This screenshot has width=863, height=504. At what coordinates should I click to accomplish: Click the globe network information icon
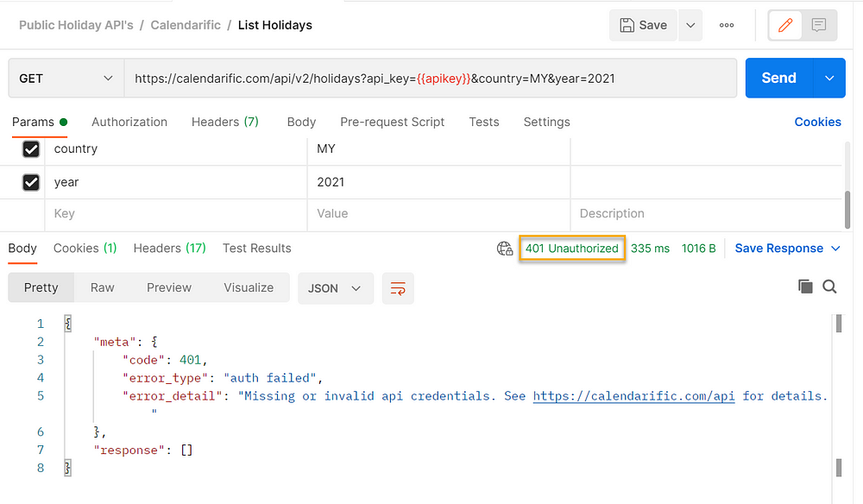tap(505, 249)
